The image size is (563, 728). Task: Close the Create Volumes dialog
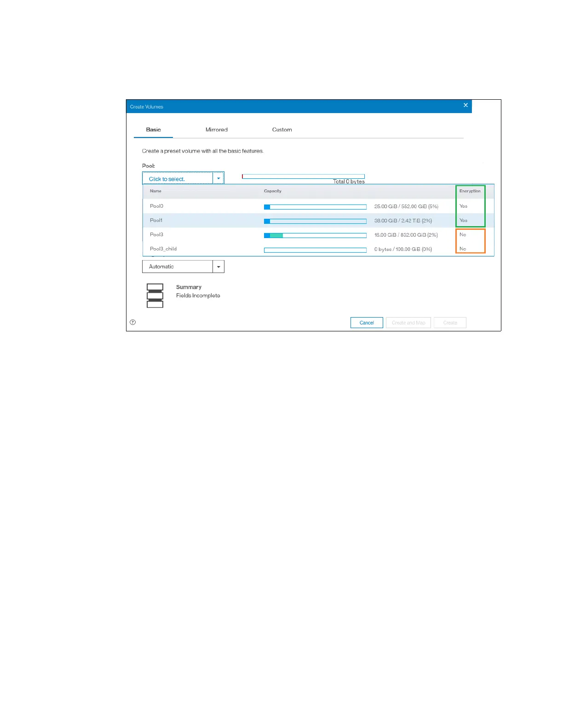pyautogui.click(x=465, y=105)
